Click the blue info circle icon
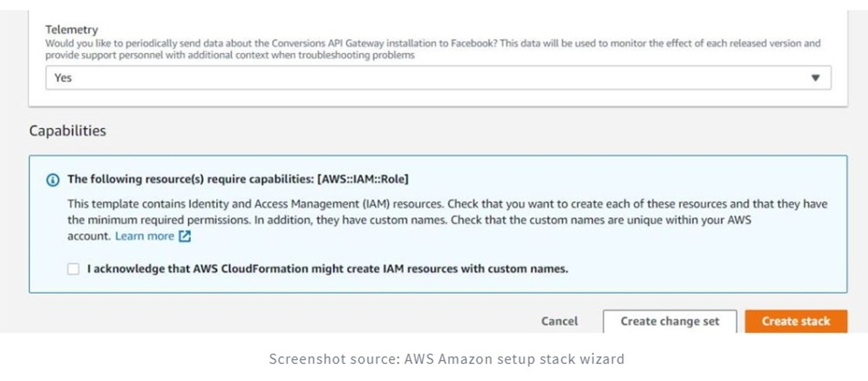This screenshot has width=868, height=381. pyautogui.click(x=53, y=180)
